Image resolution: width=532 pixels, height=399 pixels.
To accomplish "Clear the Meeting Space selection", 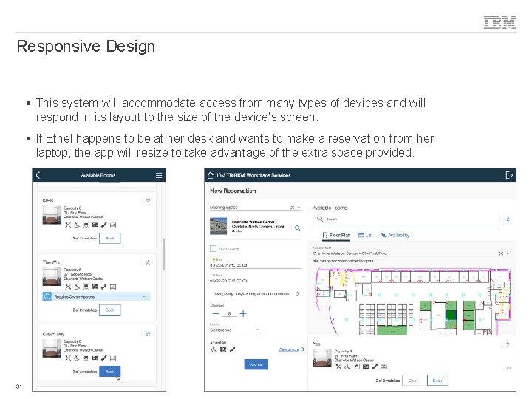I will tap(292, 208).
